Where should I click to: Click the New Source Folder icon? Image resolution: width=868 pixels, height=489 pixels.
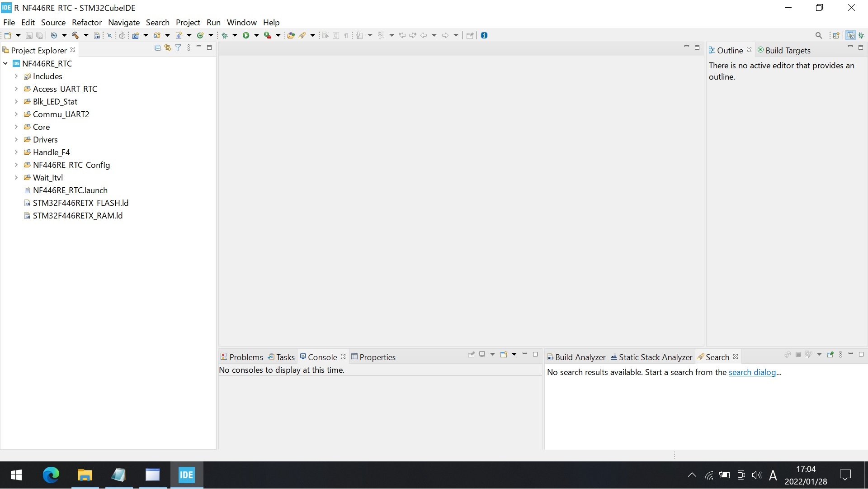pyautogui.click(x=157, y=35)
